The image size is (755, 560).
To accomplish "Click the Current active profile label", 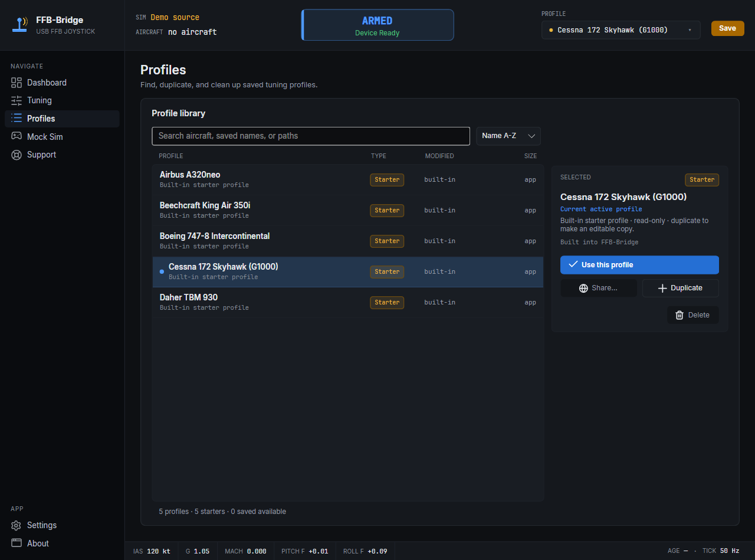I will click(x=601, y=209).
